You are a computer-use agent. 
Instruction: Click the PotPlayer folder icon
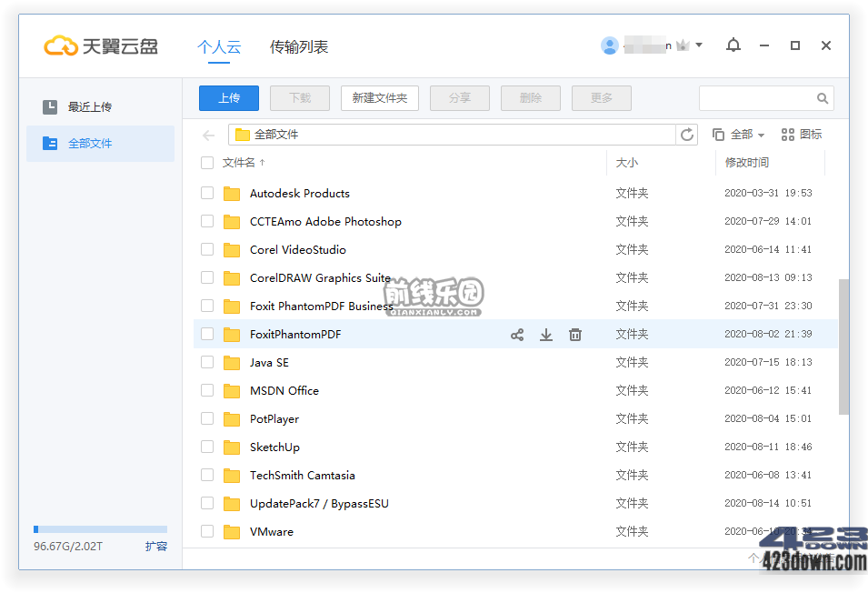pyautogui.click(x=232, y=419)
